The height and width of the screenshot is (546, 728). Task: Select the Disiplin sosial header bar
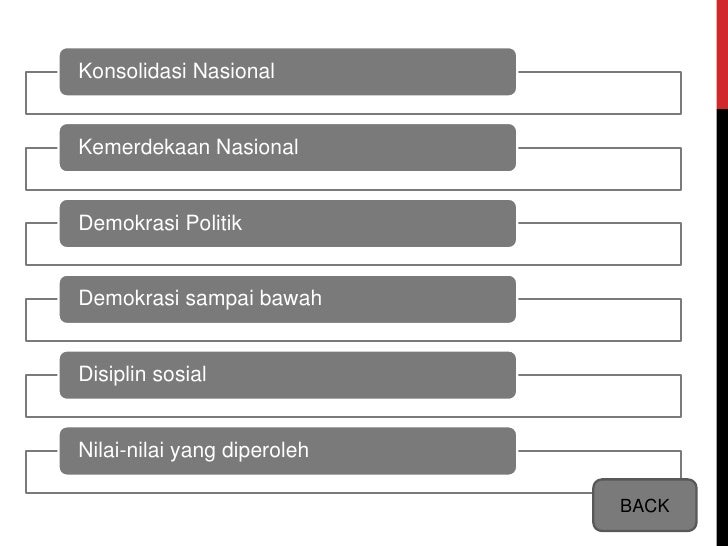(287, 376)
